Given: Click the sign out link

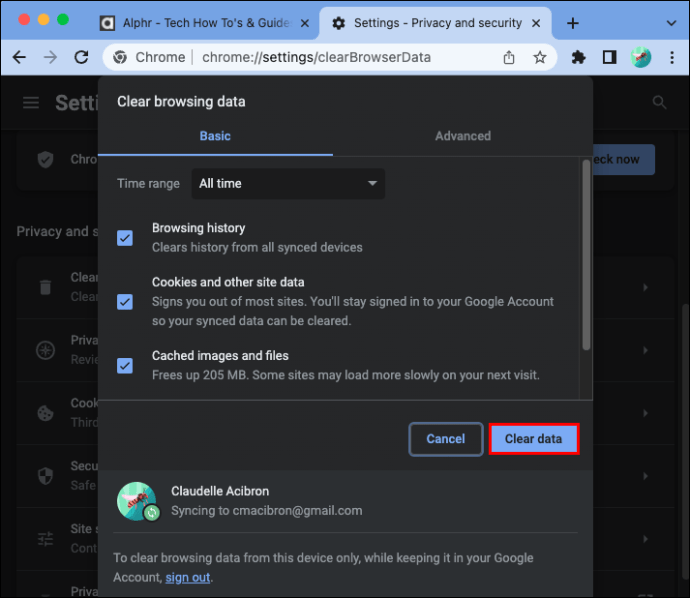Looking at the screenshot, I should click(187, 577).
